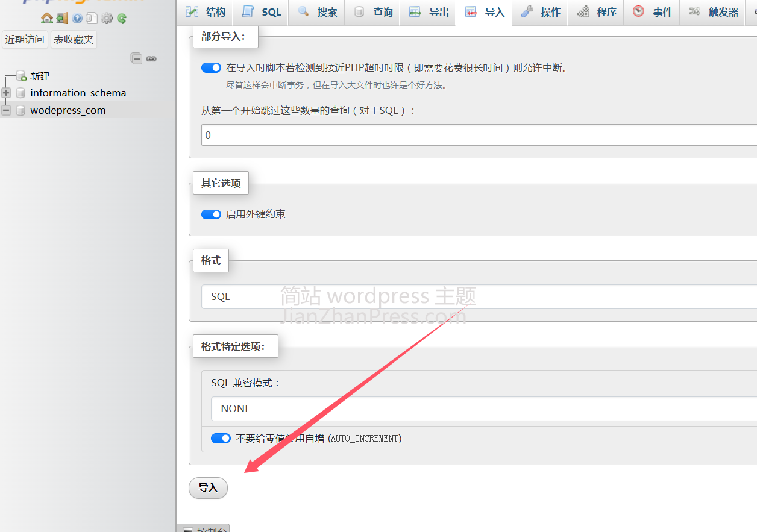Toggle the AUTO_INCREMENT zero values switch
The image size is (757, 532).
tap(221, 439)
